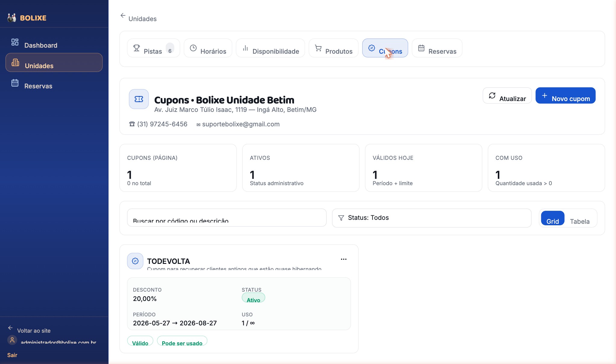
Task: Click the Válido tag on coupon card
Action: [140, 341]
